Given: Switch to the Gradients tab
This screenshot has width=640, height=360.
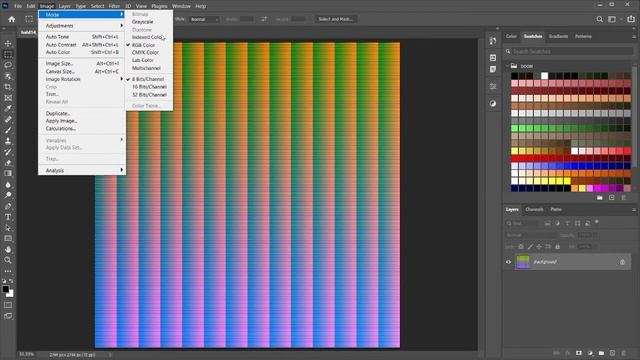Looking at the screenshot, I should point(558,36).
